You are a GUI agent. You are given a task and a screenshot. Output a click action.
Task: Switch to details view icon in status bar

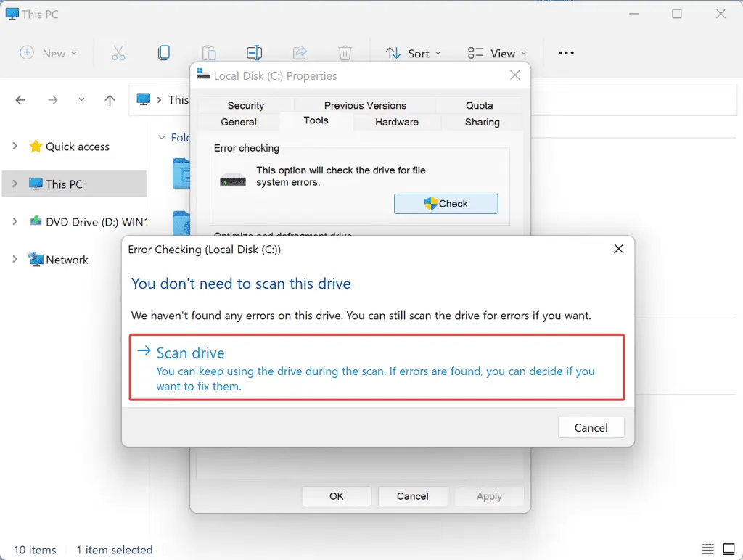coord(708,549)
